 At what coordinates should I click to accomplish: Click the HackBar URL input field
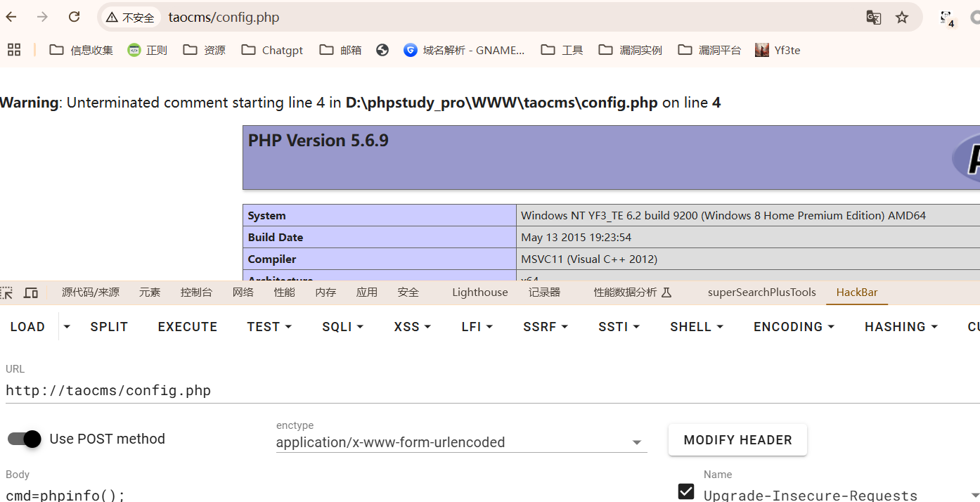[x=492, y=390]
